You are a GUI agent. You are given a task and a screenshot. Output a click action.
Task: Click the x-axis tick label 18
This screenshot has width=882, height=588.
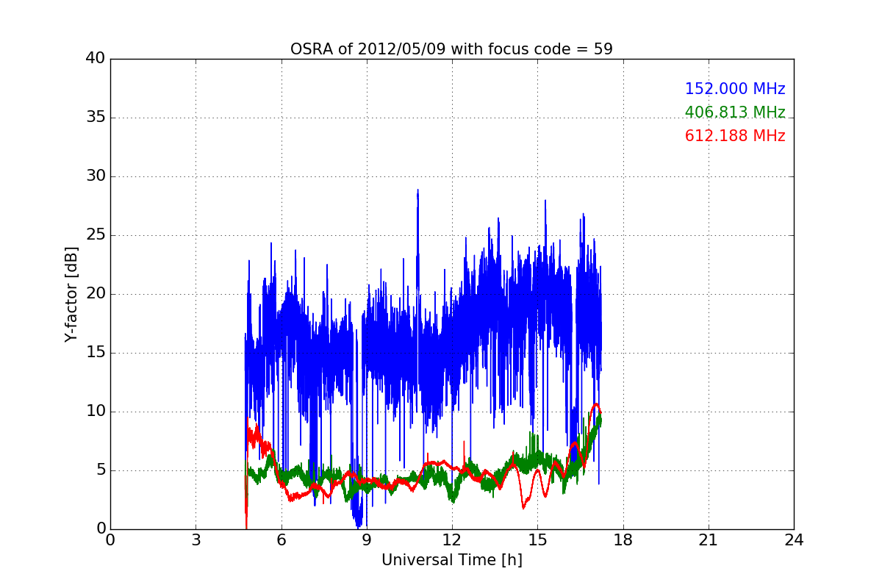tap(623, 540)
